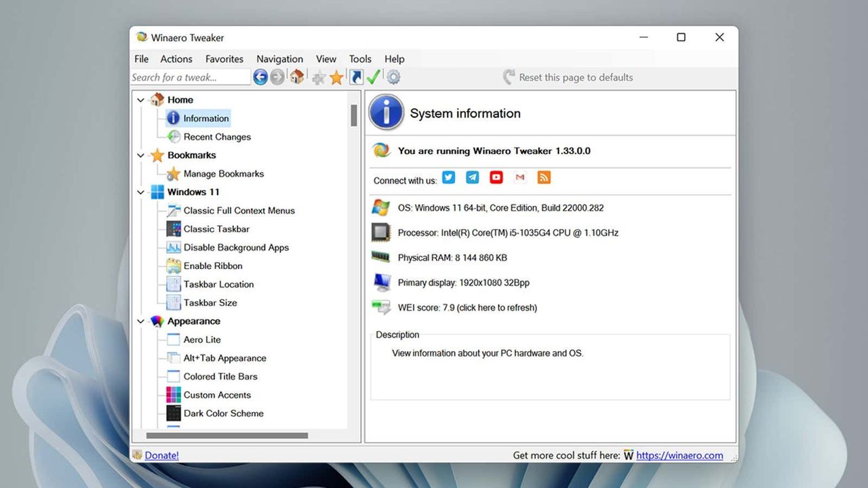Image resolution: width=868 pixels, height=488 pixels.
Task: Click the create shortcut arrow toolbar icon
Action: [x=356, y=77]
